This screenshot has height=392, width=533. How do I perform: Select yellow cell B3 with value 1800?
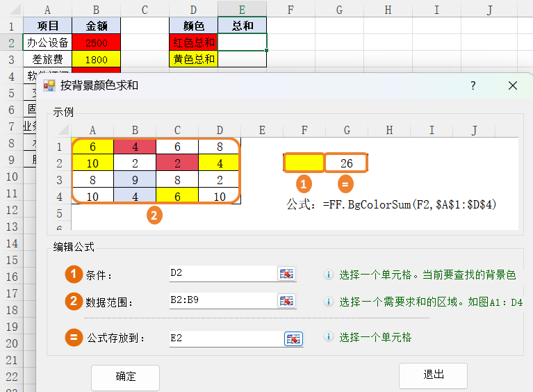(x=96, y=59)
